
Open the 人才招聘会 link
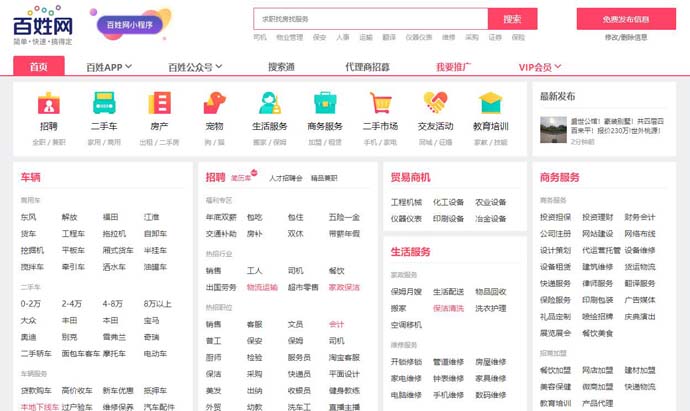[x=286, y=178]
